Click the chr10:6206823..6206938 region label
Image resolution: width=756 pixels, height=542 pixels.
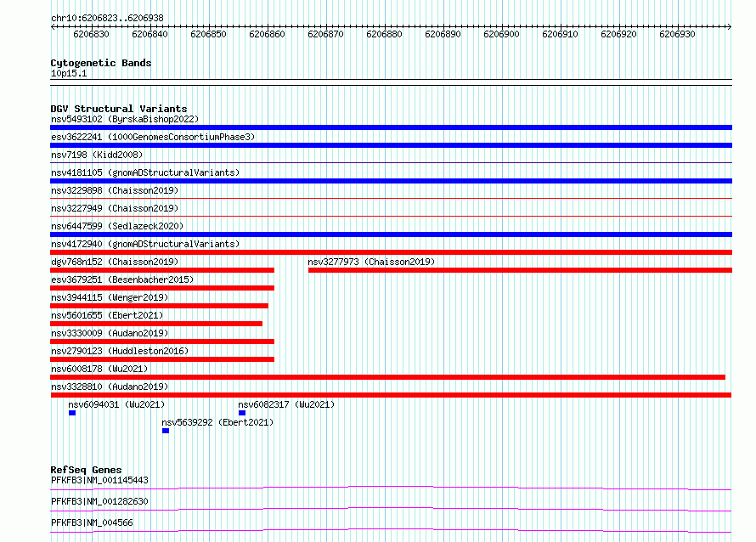click(107, 18)
